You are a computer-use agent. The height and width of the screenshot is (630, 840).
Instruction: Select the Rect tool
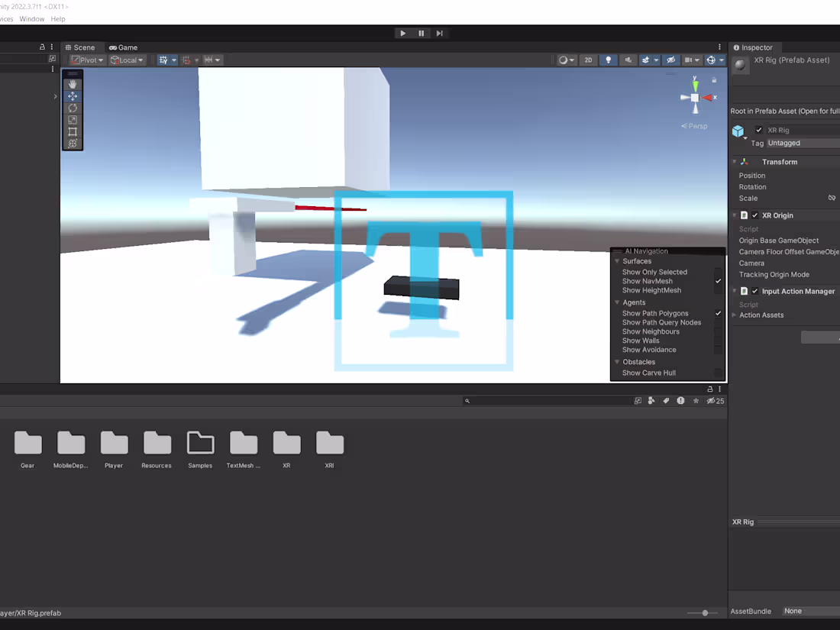tap(73, 132)
